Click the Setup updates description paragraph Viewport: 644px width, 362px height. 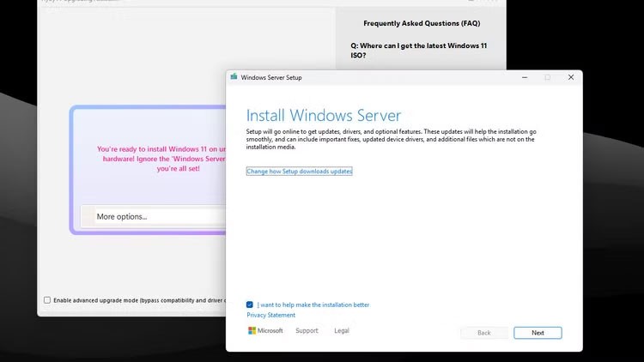tap(391, 139)
